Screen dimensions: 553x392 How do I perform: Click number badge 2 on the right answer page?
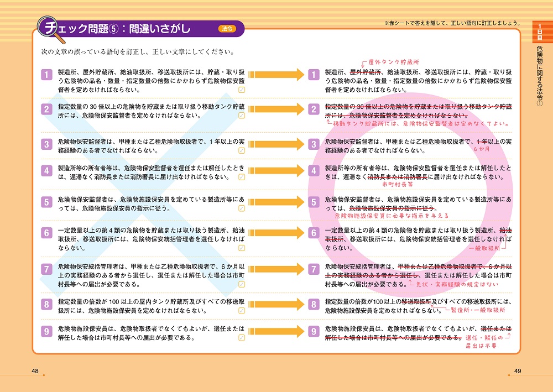tap(314, 109)
